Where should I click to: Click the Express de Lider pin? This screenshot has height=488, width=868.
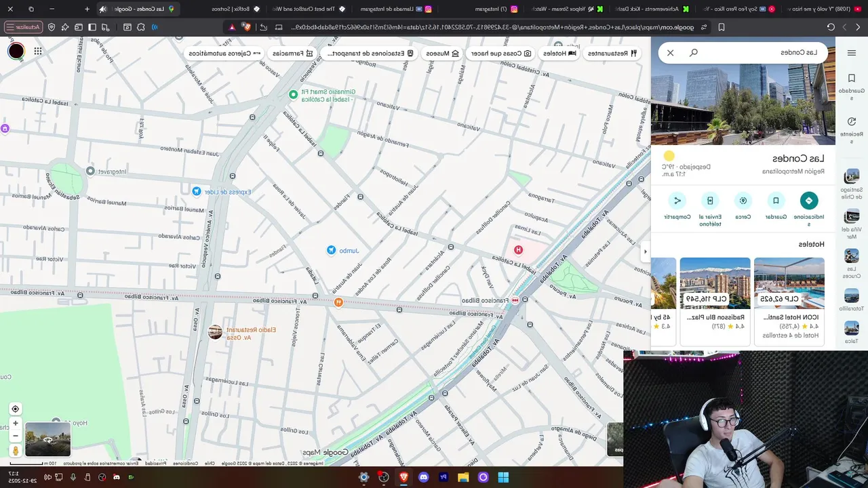pyautogui.click(x=196, y=192)
